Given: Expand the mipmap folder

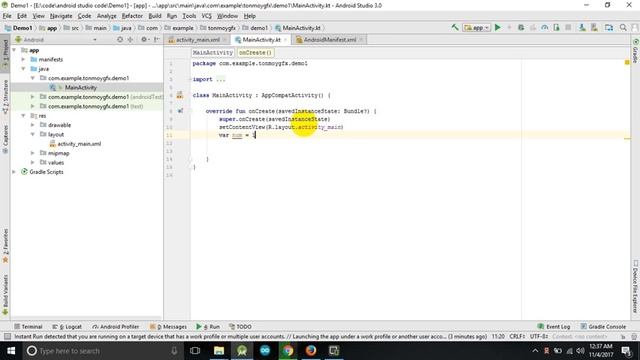Looking at the screenshot, I should tap(33, 153).
